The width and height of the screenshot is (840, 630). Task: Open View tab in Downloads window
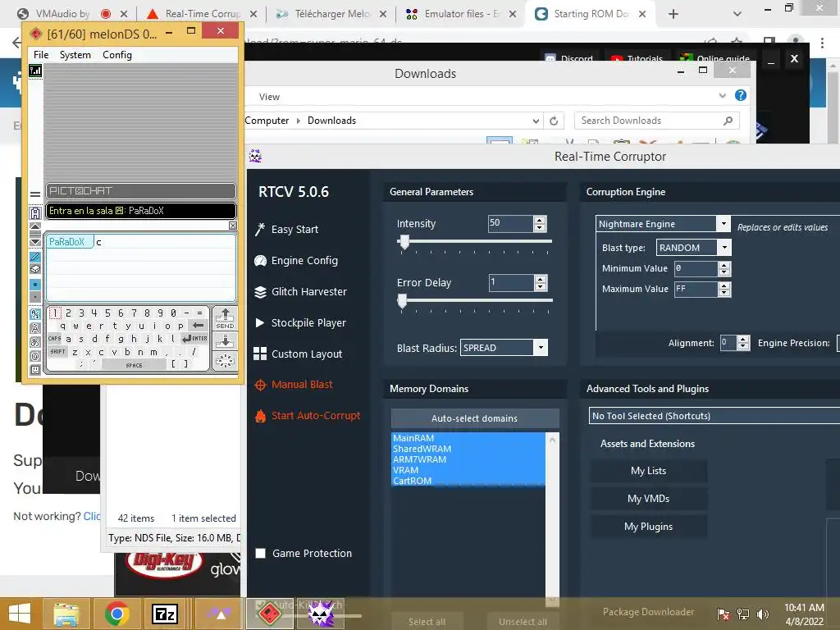(269, 97)
